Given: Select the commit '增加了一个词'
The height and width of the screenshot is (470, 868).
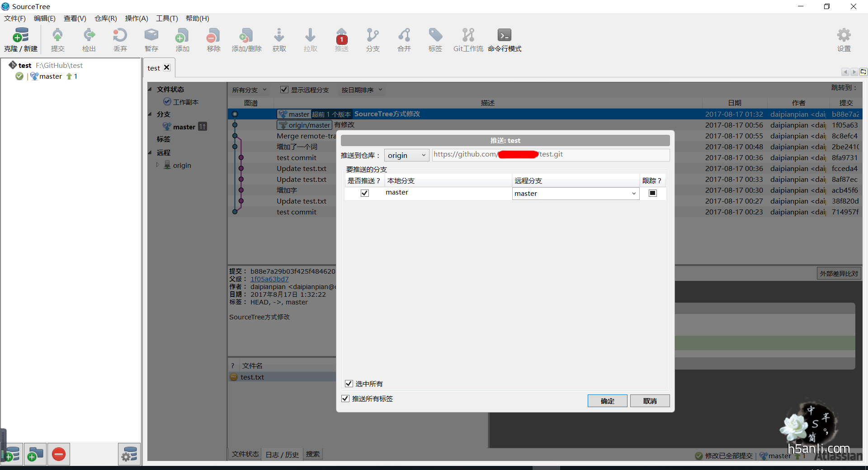Looking at the screenshot, I should point(297,147).
